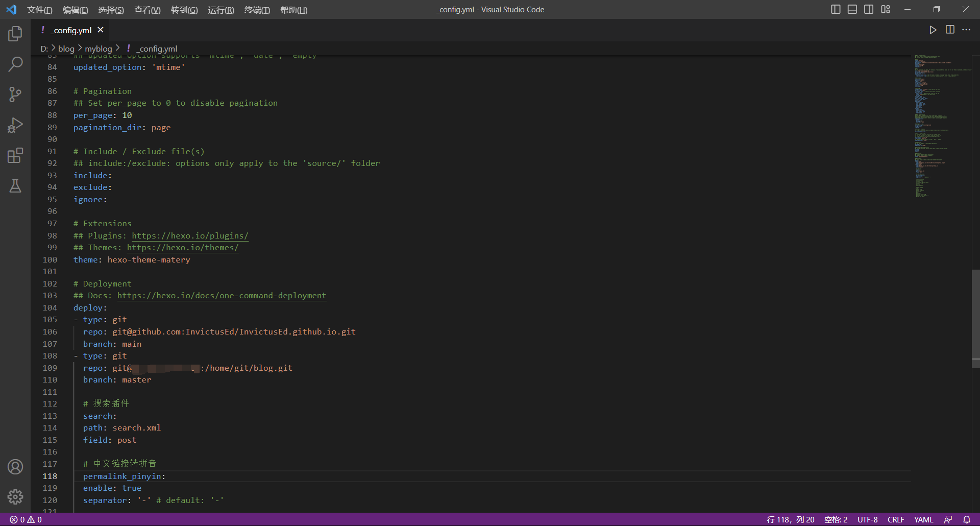Toggle the primary side bar layout button
The height and width of the screenshot is (526, 980).
[836, 10]
